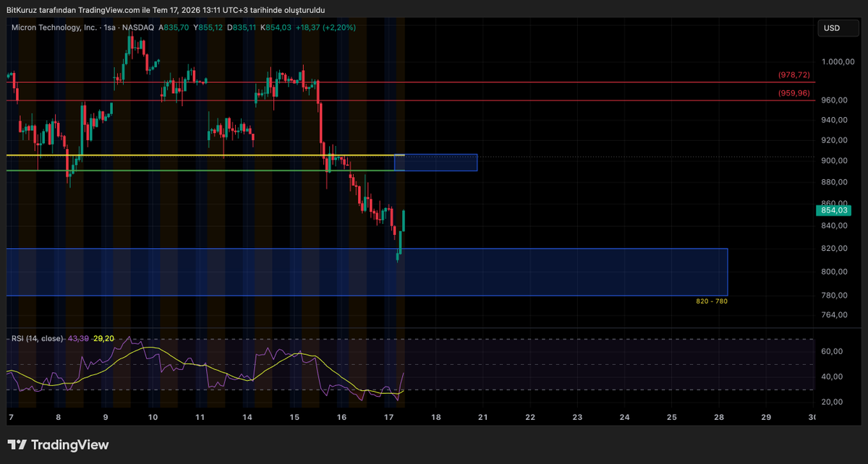Click the green 854,03 current price label
Image resolution: width=868 pixels, height=464 pixels.
point(833,210)
